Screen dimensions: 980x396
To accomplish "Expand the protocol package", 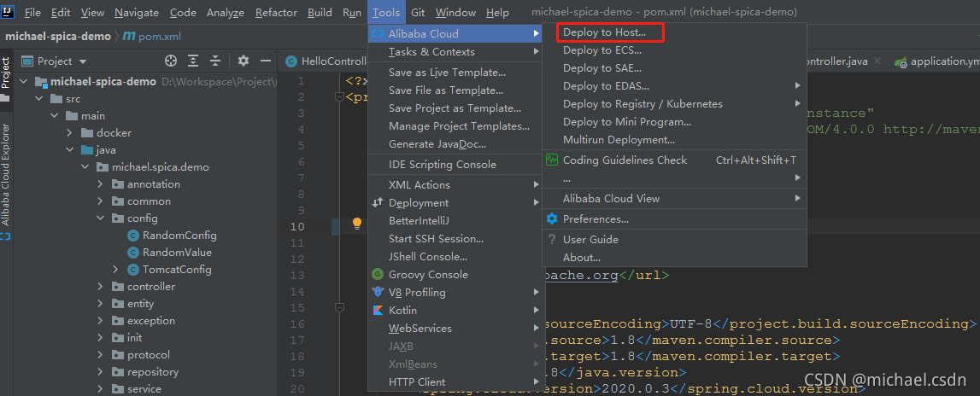I will click(x=100, y=355).
